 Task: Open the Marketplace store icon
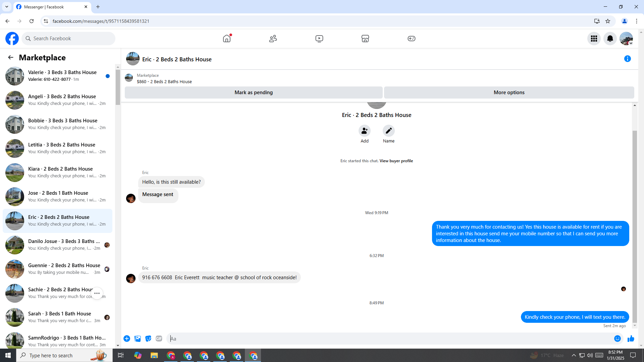coord(365,39)
